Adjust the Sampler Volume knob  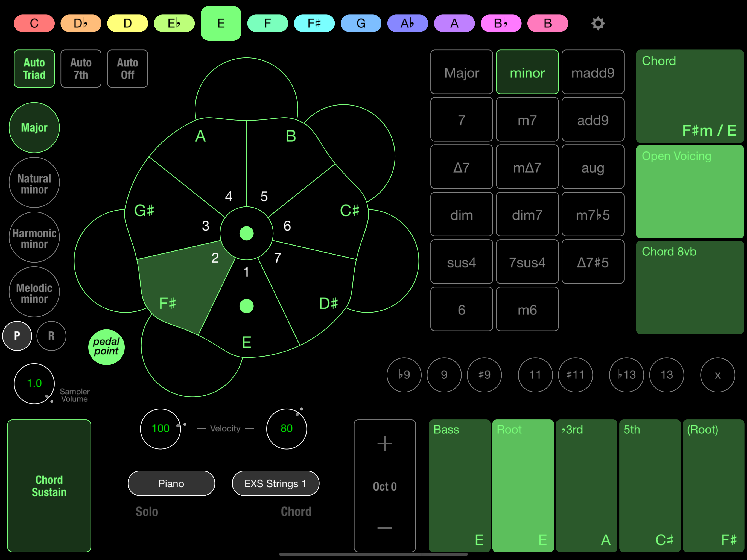34,383
